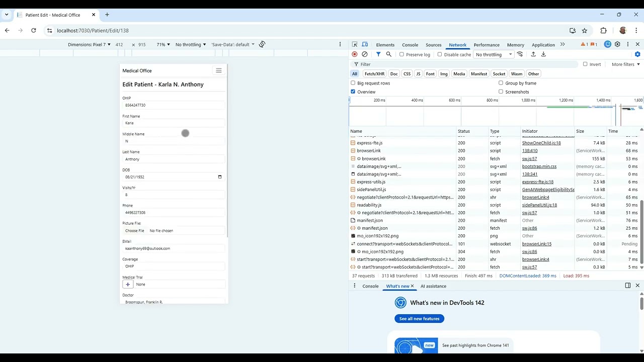This screenshot has width=644, height=362.
Task: Switch to the Performance tab
Action: [x=487, y=45]
